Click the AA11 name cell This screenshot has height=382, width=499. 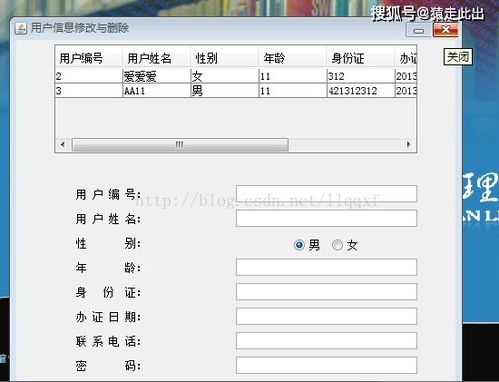pyautogui.click(x=157, y=90)
